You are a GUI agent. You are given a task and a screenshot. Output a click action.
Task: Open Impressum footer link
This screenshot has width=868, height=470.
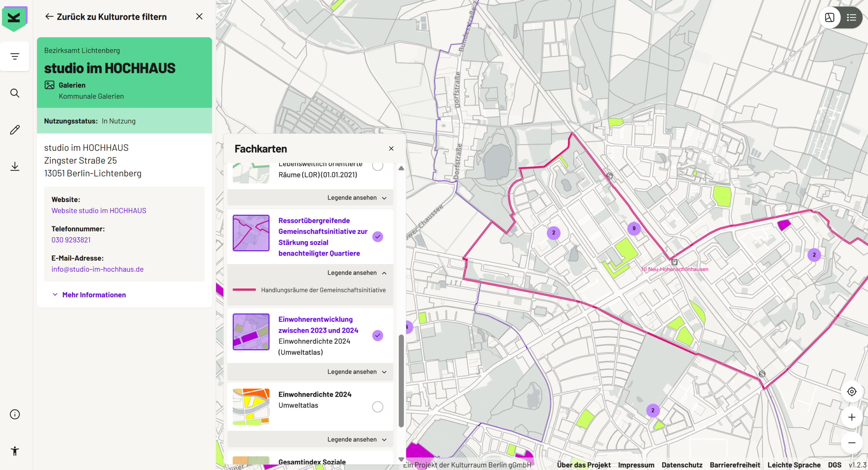point(636,465)
